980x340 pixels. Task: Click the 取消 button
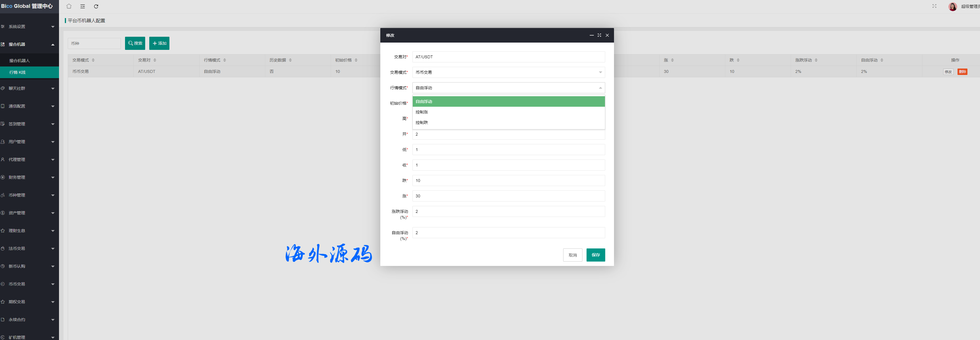572,255
